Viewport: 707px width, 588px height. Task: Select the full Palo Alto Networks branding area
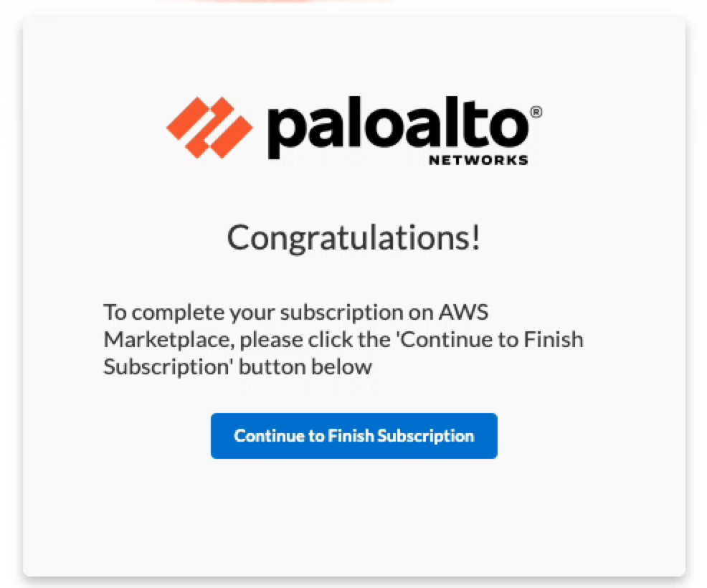tap(353, 129)
